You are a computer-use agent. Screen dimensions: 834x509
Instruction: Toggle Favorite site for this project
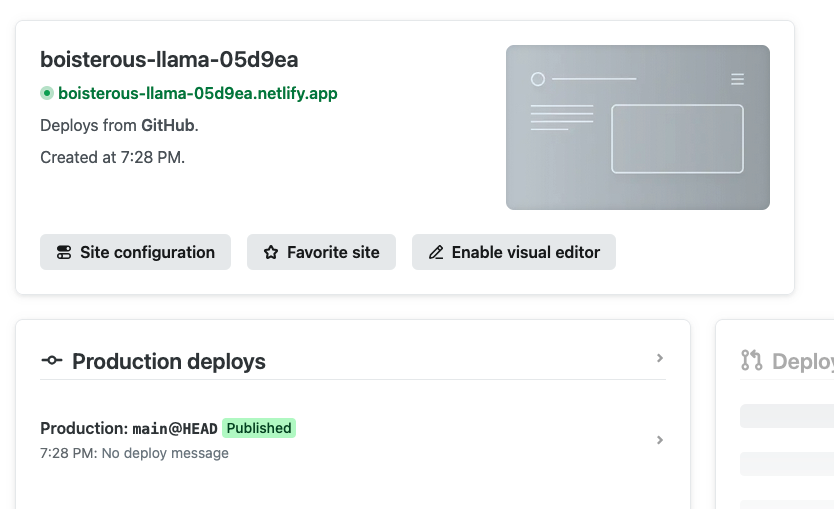click(321, 252)
